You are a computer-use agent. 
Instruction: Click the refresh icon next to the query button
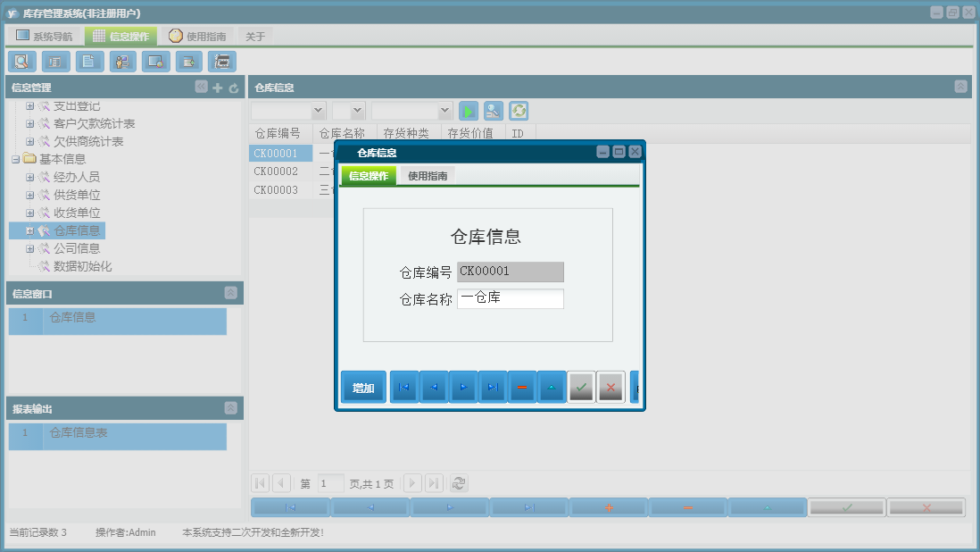click(x=520, y=110)
